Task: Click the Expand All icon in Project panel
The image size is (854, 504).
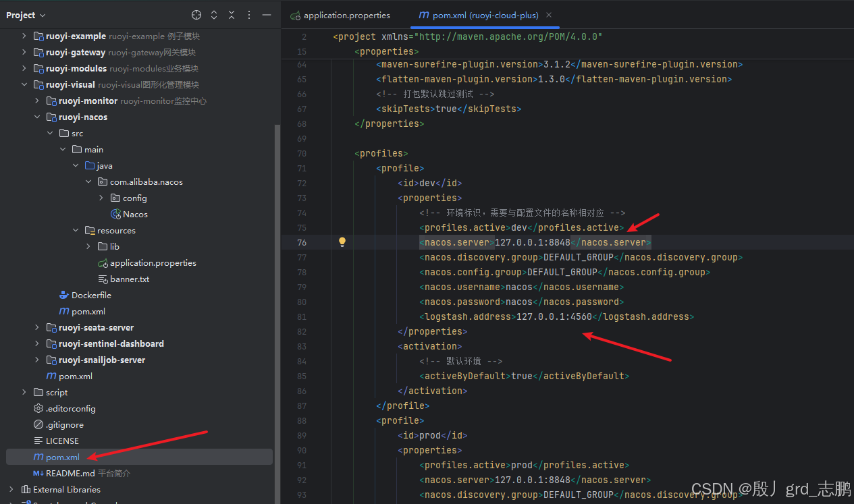Action: coord(214,15)
